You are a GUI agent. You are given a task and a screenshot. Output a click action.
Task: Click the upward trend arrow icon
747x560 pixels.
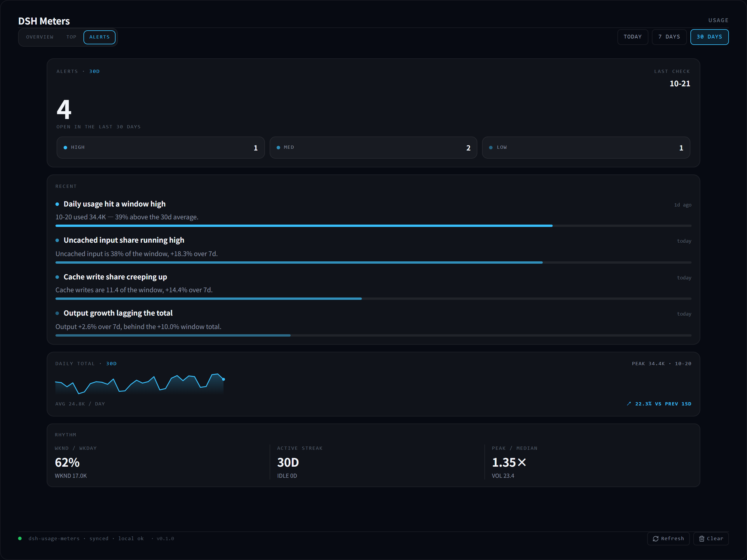(629, 404)
